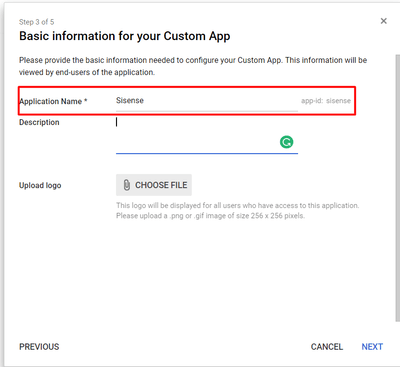Click the 'Description' label
Image resolution: width=400 pixels, height=367 pixels.
click(x=39, y=122)
